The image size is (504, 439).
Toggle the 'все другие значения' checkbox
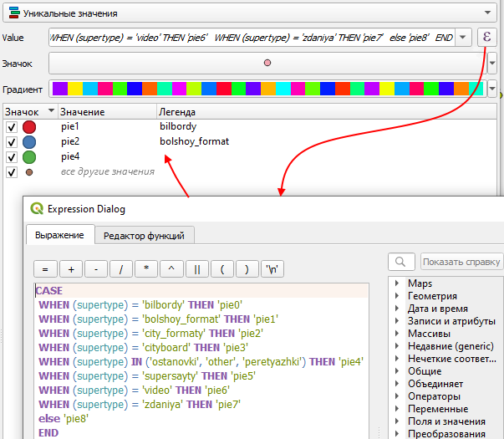pos(12,172)
